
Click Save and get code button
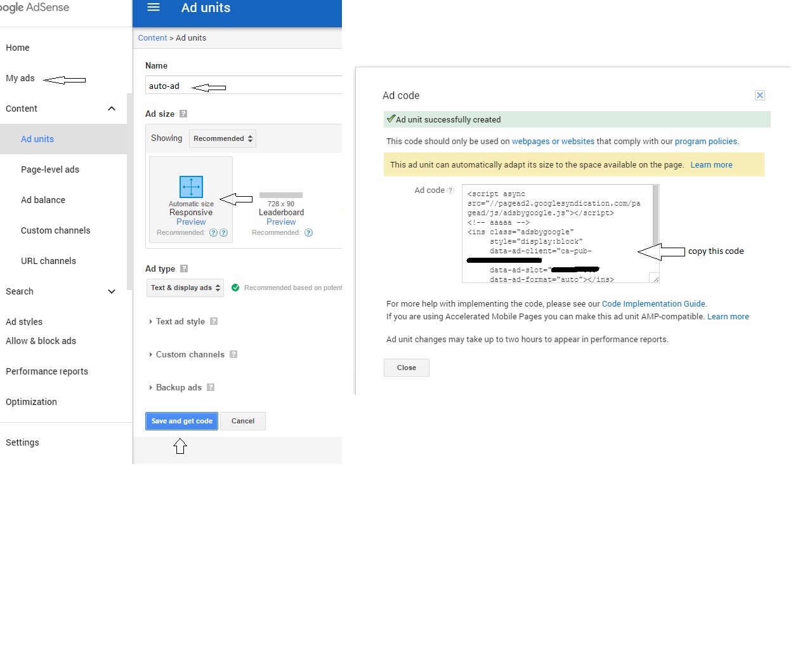[x=182, y=421]
